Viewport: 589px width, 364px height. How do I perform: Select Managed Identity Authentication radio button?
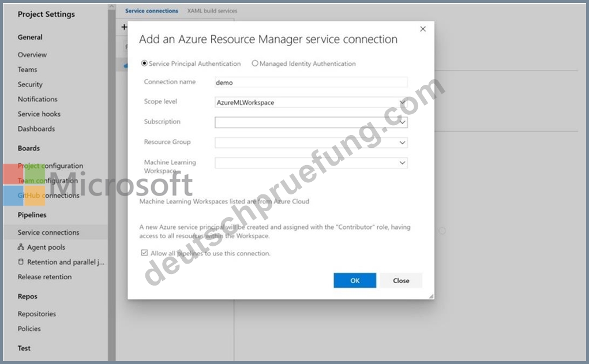click(x=254, y=63)
